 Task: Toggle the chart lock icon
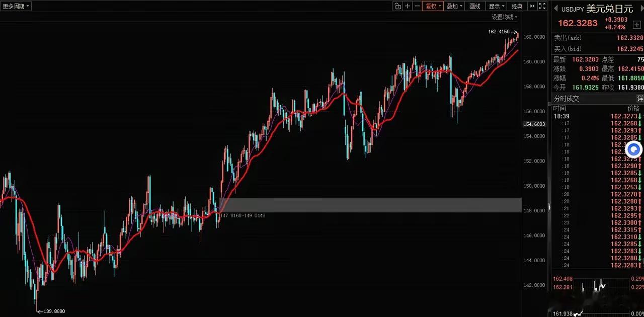pyautogui.click(x=397, y=6)
